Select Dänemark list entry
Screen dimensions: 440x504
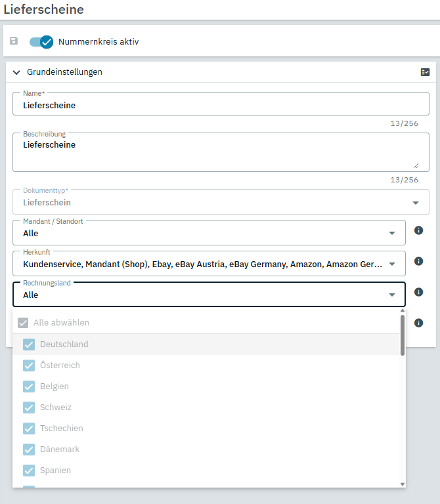[x=60, y=450]
